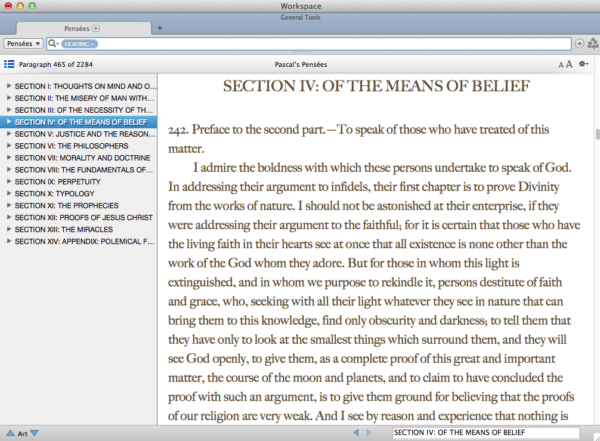
Task: Add a search criterion with plus icon
Action: (x=579, y=44)
